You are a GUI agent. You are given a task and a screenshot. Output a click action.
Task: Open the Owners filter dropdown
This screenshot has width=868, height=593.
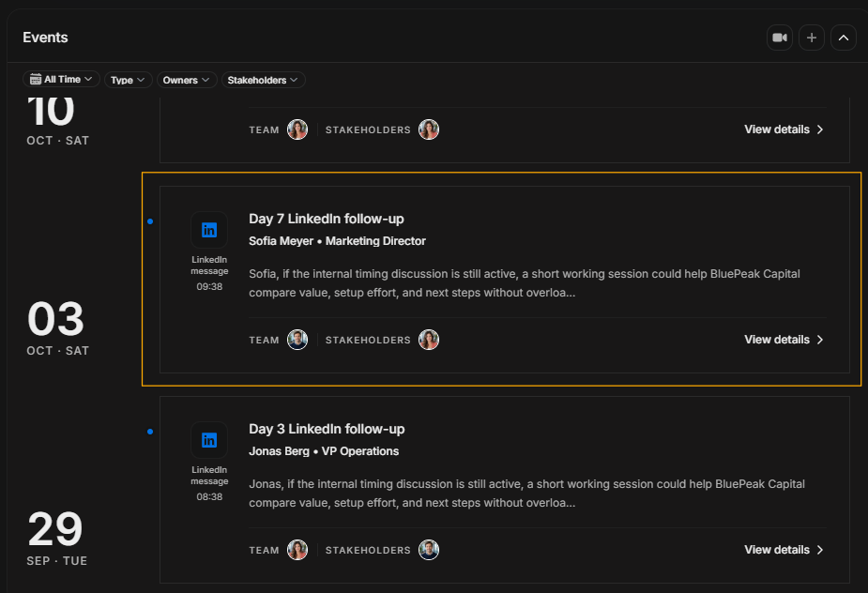coord(187,80)
